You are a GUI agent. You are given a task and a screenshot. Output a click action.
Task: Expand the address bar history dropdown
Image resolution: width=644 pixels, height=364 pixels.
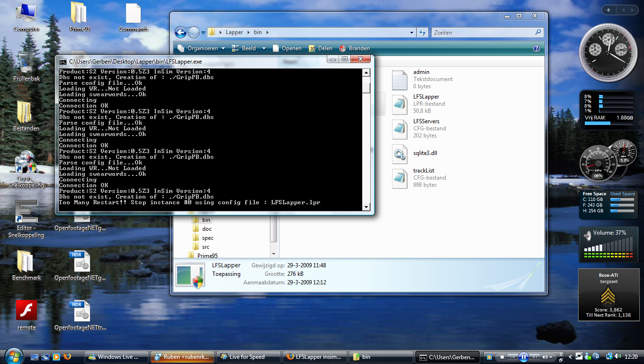[x=412, y=33]
